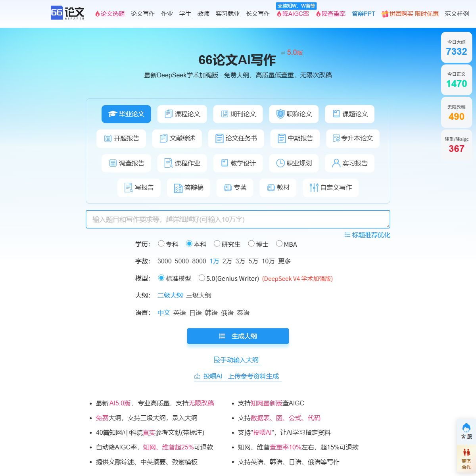Choose the 更多 word count option
The width and height of the screenshot is (476, 476).
point(284,261)
